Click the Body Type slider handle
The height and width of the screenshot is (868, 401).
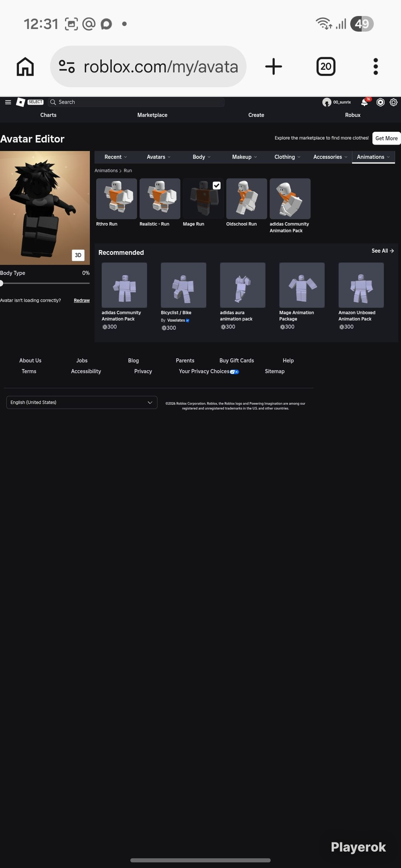tap(1, 283)
